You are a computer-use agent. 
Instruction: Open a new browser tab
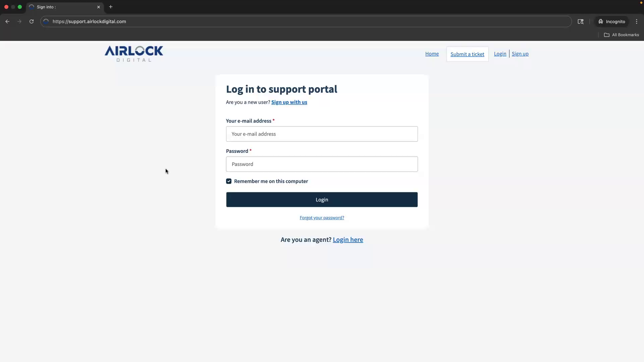click(x=111, y=7)
